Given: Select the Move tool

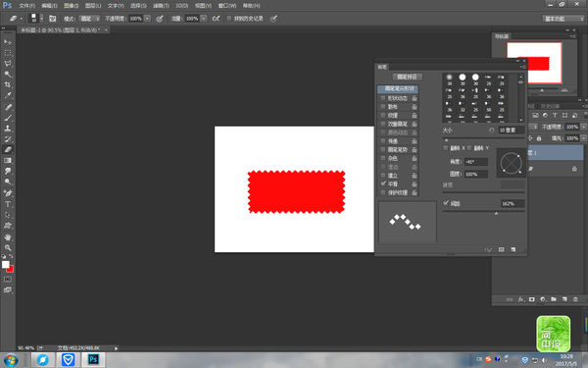Looking at the screenshot, I should [8, 41].
